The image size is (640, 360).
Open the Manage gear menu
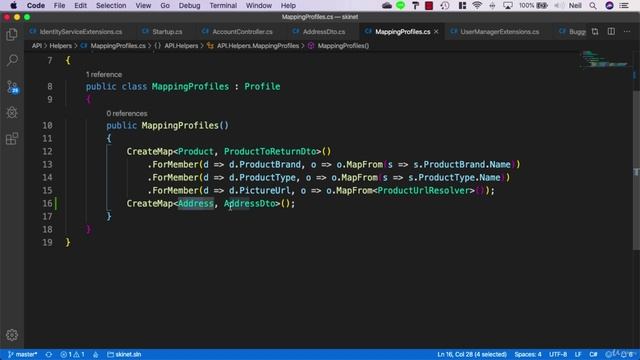(12, 335)
